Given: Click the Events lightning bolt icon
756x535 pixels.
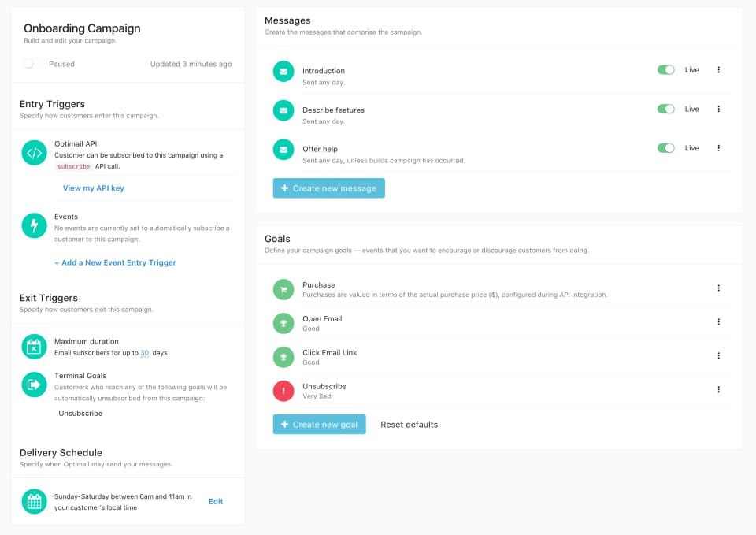Looking at the screenshot, I should 33,225.
